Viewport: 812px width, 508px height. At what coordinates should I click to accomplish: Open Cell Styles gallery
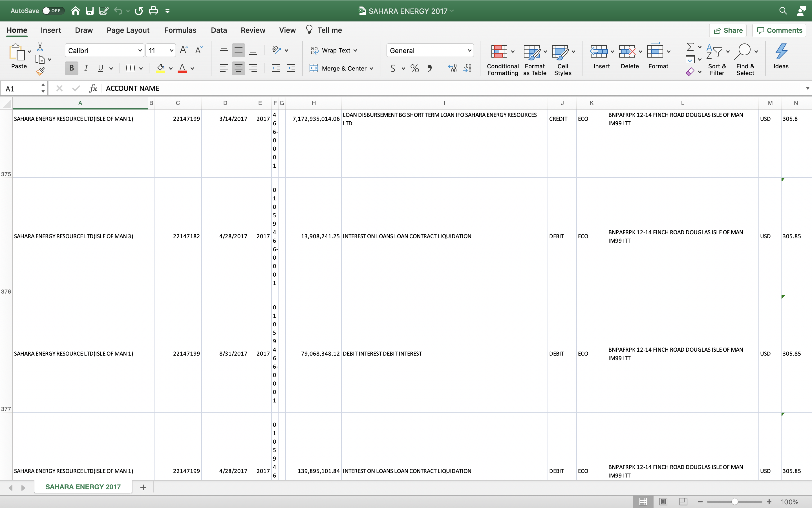pyautogui.click(x=563, y=60)
